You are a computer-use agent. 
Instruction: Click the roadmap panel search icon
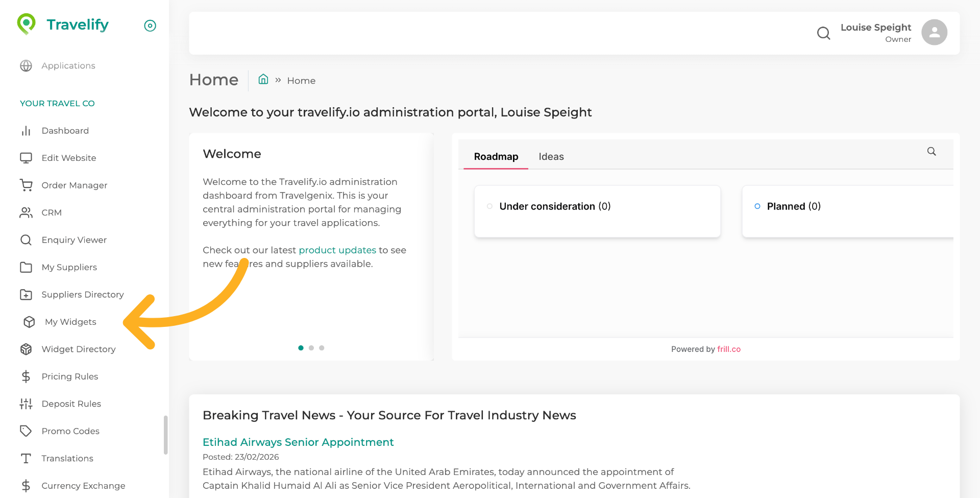coord(932,152)
